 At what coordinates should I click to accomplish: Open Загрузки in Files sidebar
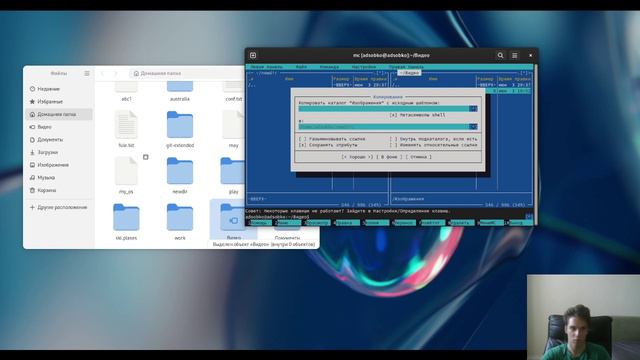pos(60,152)
